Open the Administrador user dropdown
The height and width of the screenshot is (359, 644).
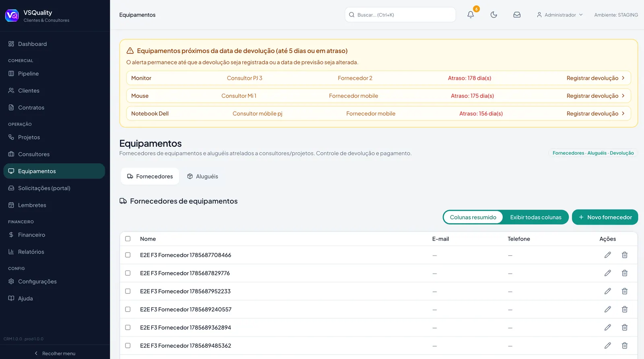tap(559, 15)
